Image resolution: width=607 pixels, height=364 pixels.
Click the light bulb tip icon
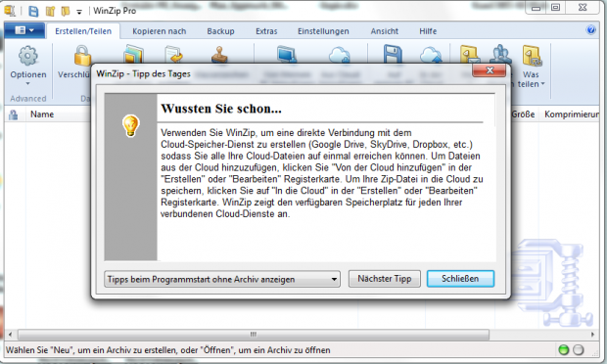click(x=130, y=125)
